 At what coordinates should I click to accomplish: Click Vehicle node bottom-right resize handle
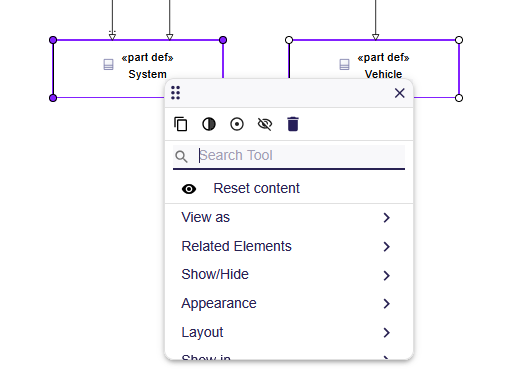coord(459,98)
